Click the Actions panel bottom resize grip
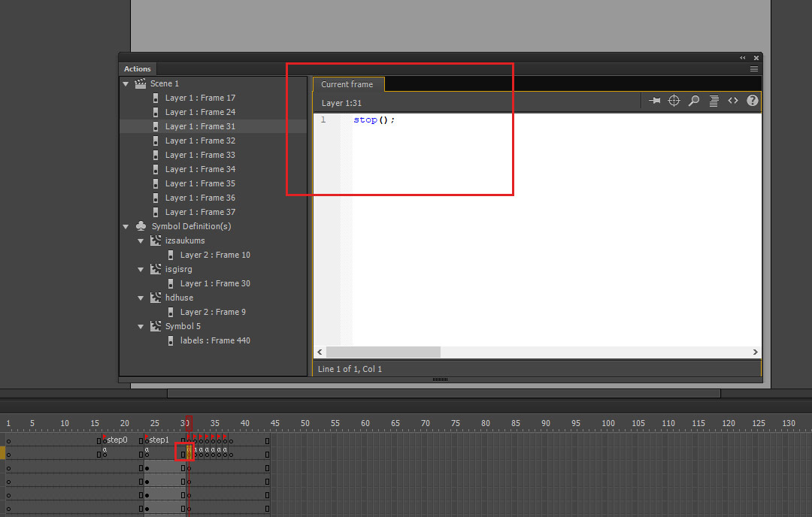Viewport: 812px width, 517px height. pyautogui.click(x=440, y=379)
